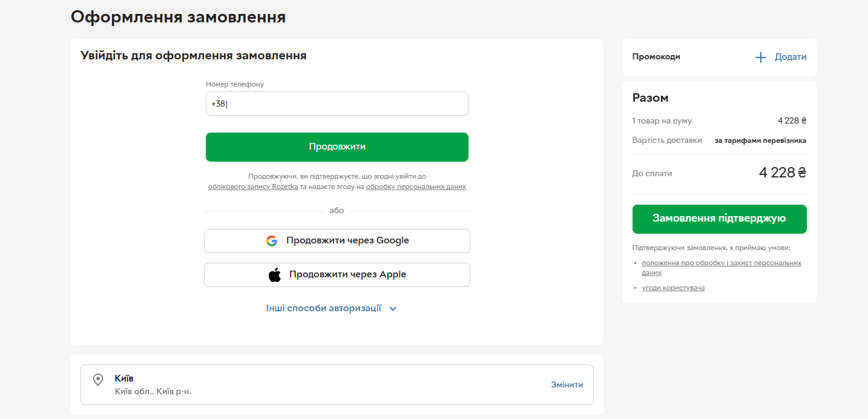Change the city via Змінити link
The width and height of the screenshot is (868, 419).
pyautogui.click(x=567, y=384)
